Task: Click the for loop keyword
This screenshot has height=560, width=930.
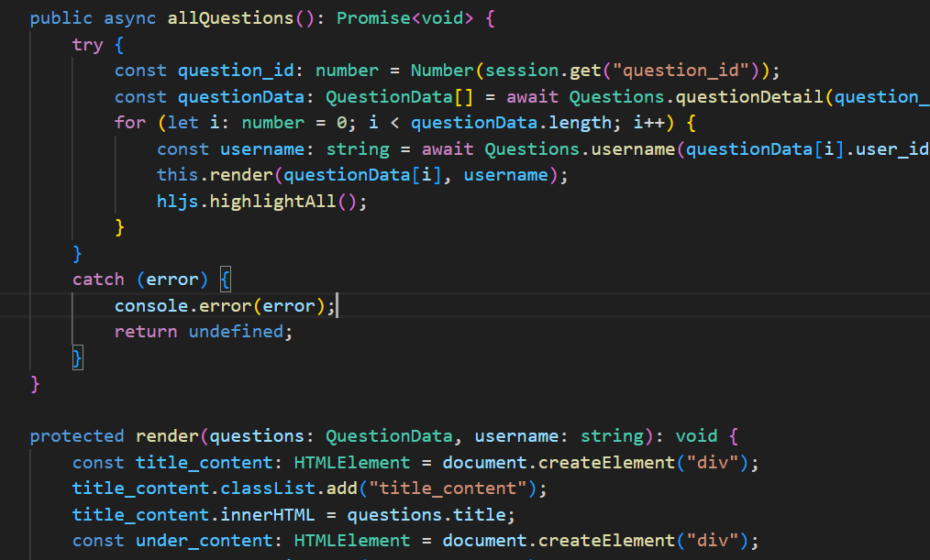Action: coord(129,123)
